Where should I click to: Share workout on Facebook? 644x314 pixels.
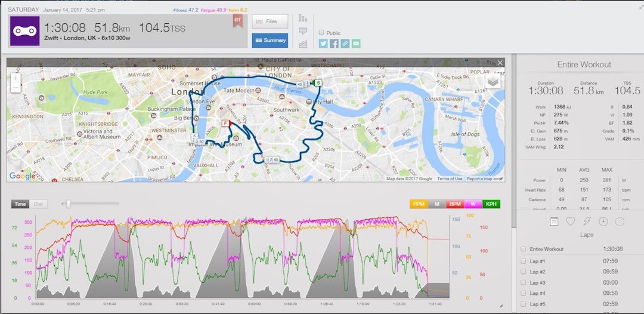click(x=335, y=44)
